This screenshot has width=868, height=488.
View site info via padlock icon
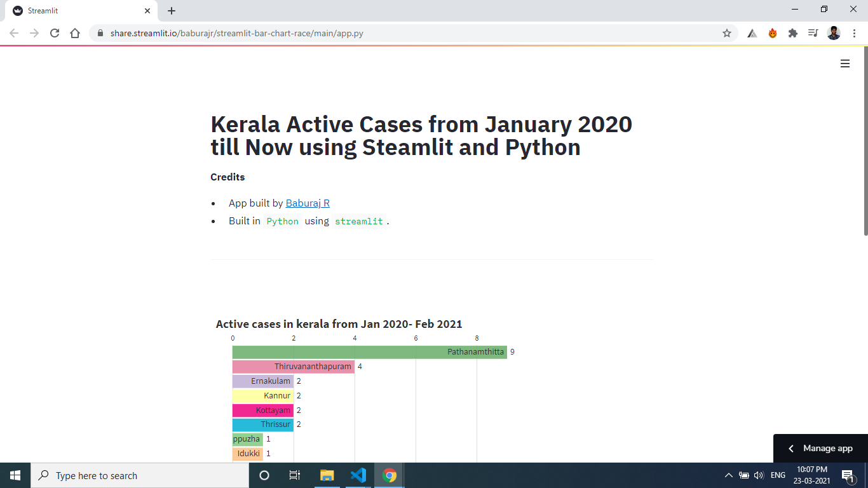pyautogui.click(x=100, y=33)
